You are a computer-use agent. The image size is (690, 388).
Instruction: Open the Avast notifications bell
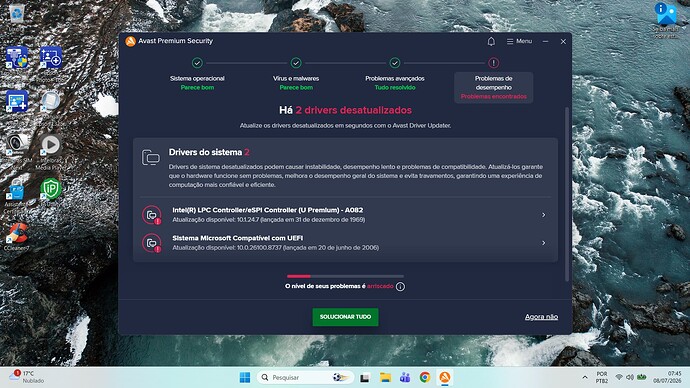[x=491, y=41]
